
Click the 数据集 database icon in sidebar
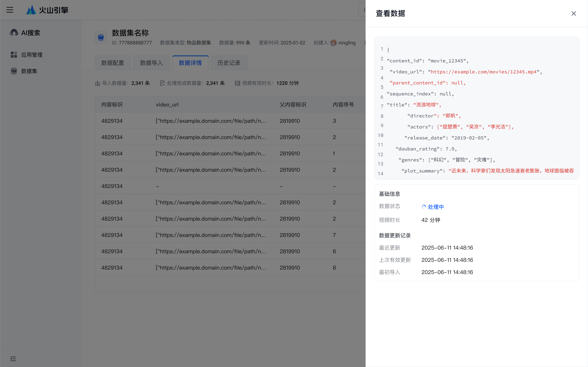pos(14,71)
